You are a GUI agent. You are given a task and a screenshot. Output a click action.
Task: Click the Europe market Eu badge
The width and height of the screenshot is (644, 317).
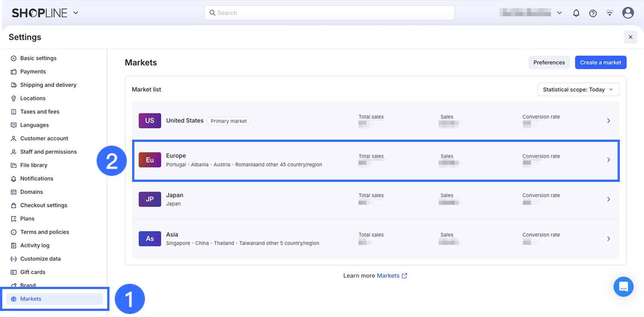pos(150,160)
